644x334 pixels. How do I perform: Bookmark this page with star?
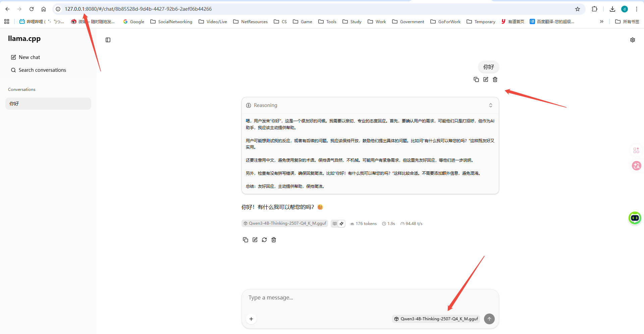[x=578, y=9]
